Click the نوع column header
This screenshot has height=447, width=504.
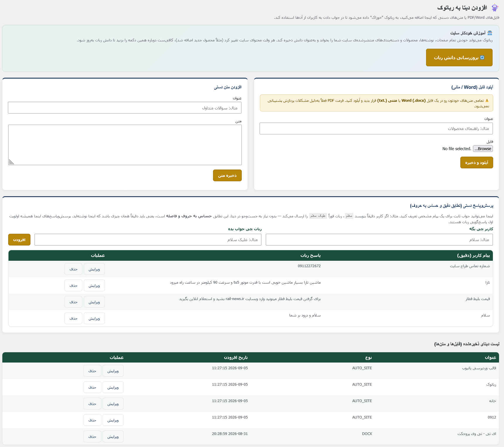[369, 357]
